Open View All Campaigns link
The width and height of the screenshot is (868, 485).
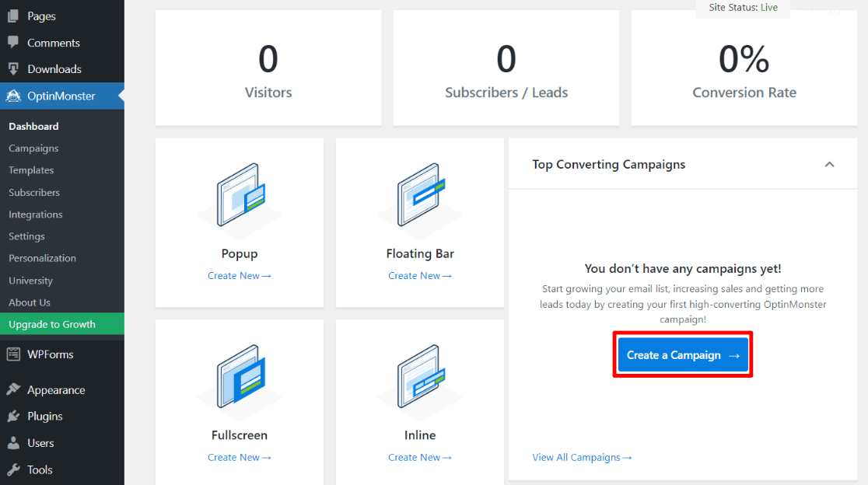[x=582, y=457]
